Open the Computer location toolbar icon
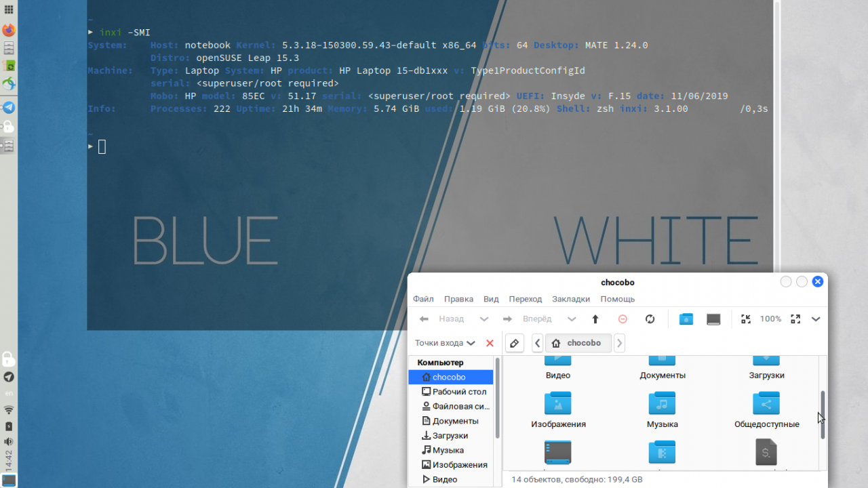This screenshot has height=488, width=868. (x=713, y=319)
